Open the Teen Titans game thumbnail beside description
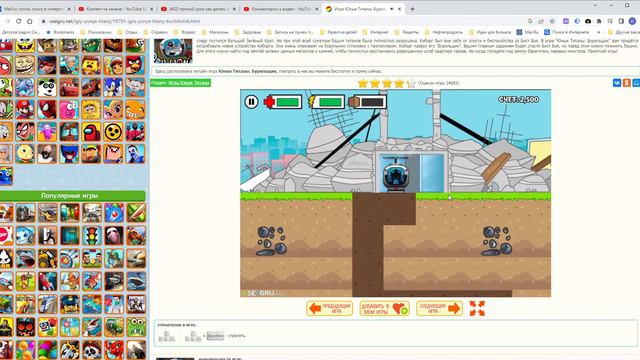640x360 pixels. pos(173,51)
